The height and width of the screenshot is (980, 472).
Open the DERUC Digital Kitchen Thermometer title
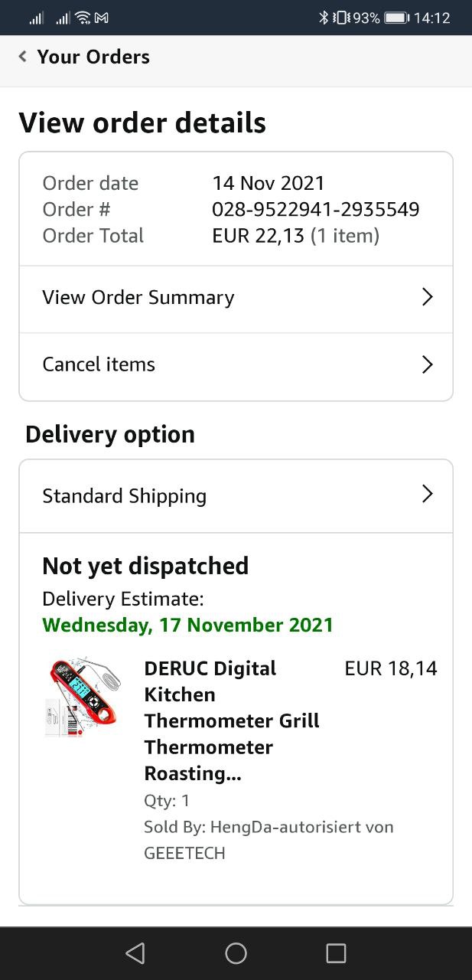point(232,720)
